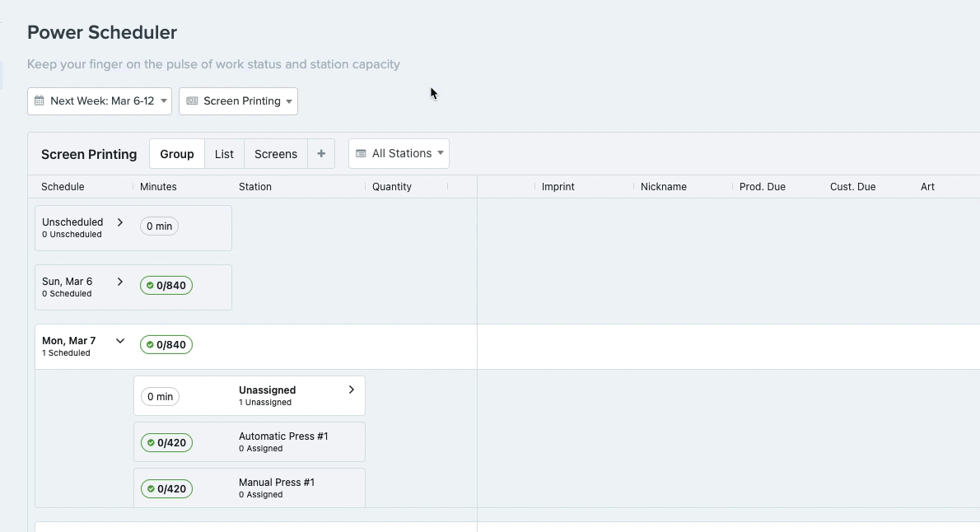Screen dimensions: 980x532
Task: Click the icon beside Screen Printing dropdown label
Action: coord(192,100)
